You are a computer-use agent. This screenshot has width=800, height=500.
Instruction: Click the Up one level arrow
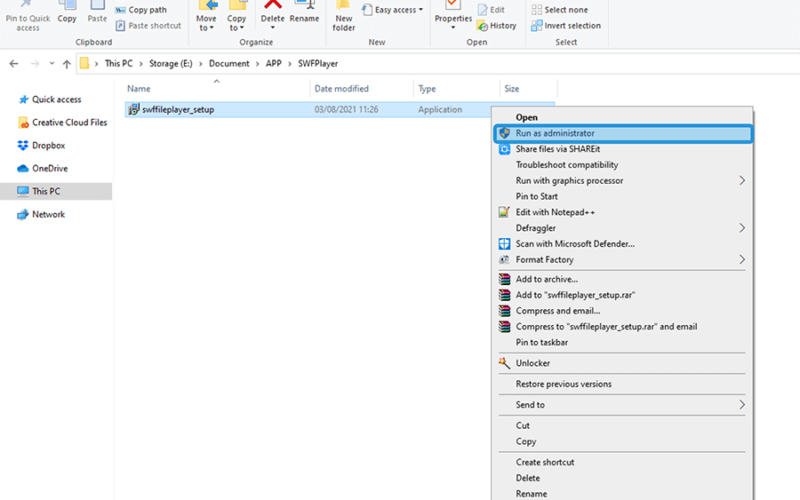point(67,64)
